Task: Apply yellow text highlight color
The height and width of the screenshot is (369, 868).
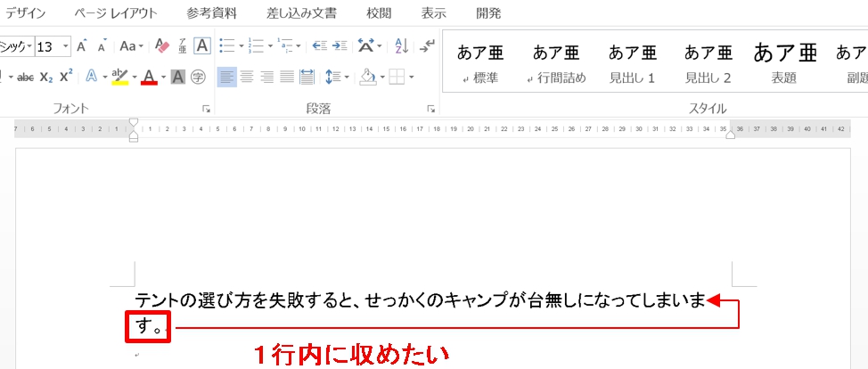Action: (x=119, y=77)
